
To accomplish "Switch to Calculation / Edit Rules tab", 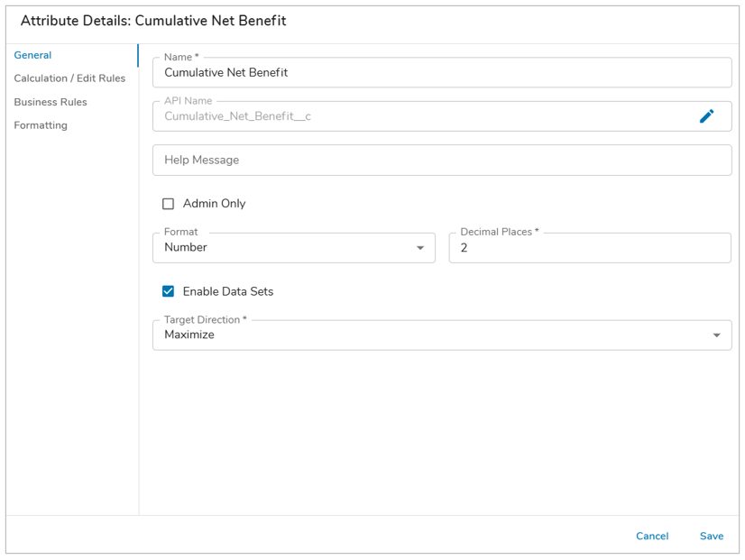I will [x=69, y=78].
